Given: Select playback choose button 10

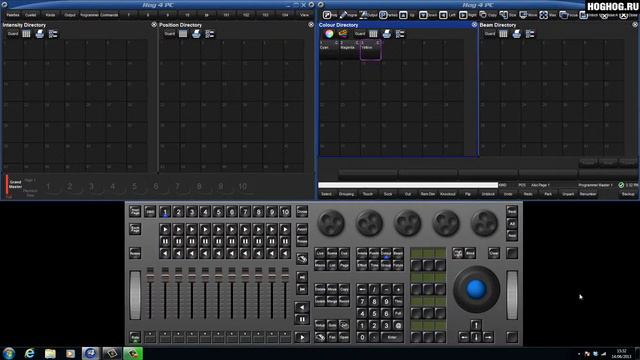Looking at the screenshot, I should (x=285, y=212).
